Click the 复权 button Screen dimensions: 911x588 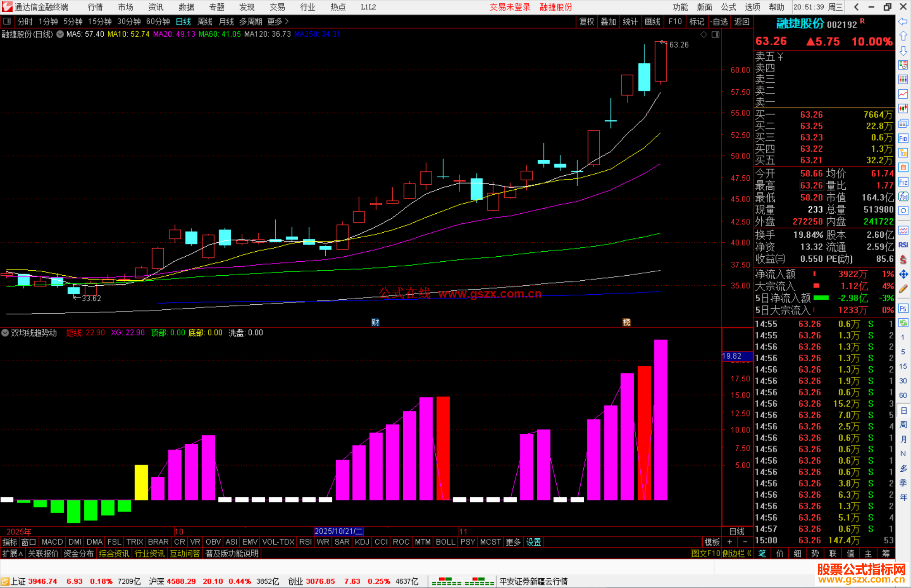[x=586, y=21]
